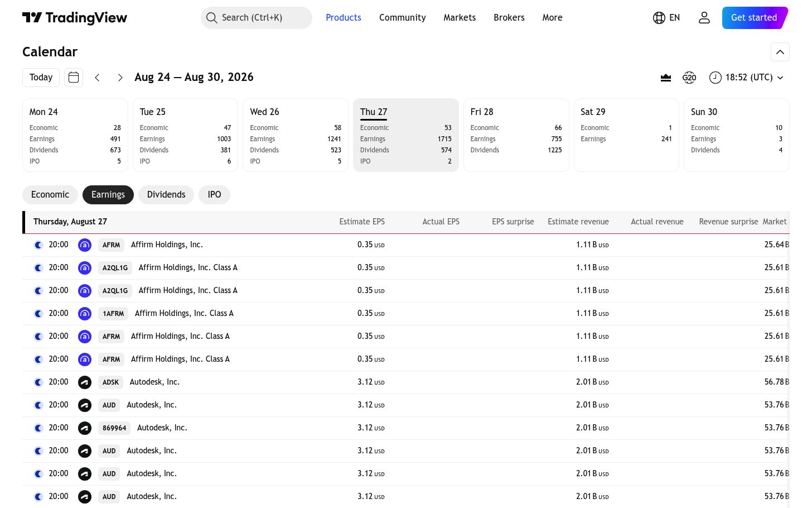
Task: Open the calendar date picker icon
Action: [x=74, y=78]
